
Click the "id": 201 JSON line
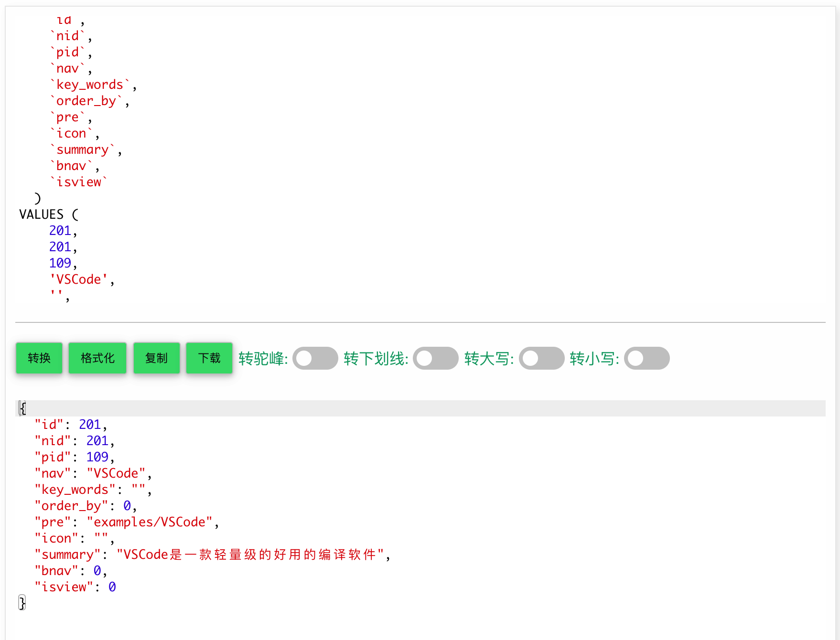click(x=71, y=425)
